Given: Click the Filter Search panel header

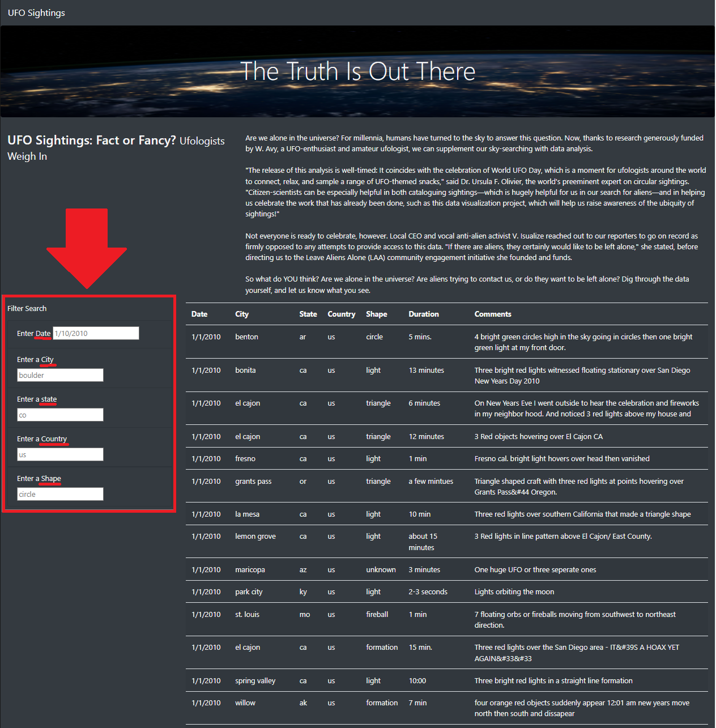Looking at the screenshot, I should 27,308.
